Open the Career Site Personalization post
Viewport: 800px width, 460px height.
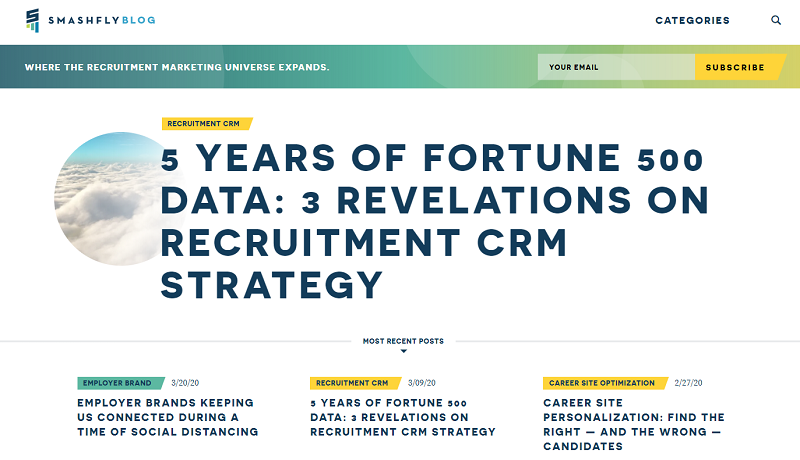tap(634, 424)
